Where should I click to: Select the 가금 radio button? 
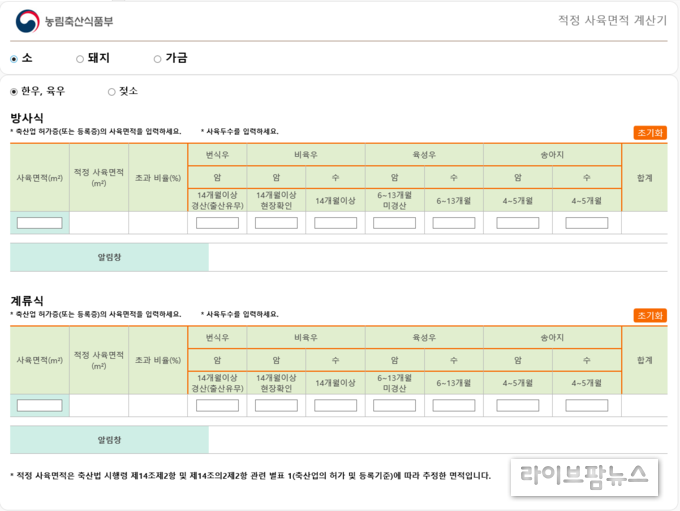click(x=157, y=59)
